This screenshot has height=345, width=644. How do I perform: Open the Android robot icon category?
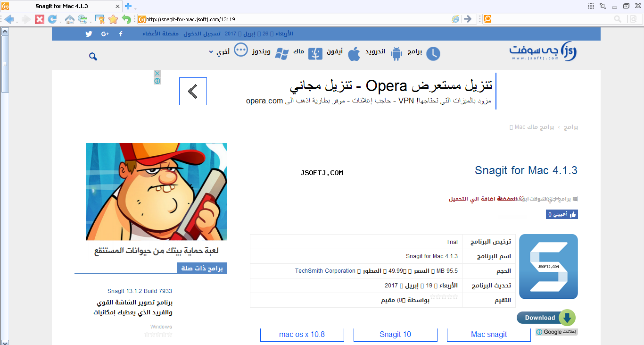pos(396,54)
